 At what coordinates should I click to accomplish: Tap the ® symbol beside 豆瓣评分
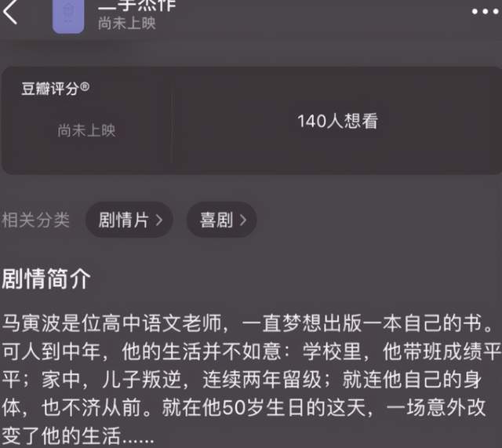85,86
